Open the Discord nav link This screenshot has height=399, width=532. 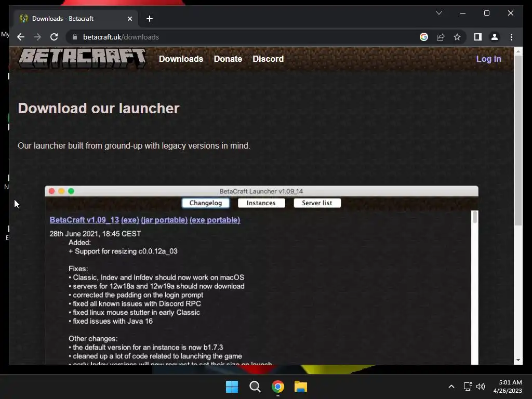pos(268,59)
